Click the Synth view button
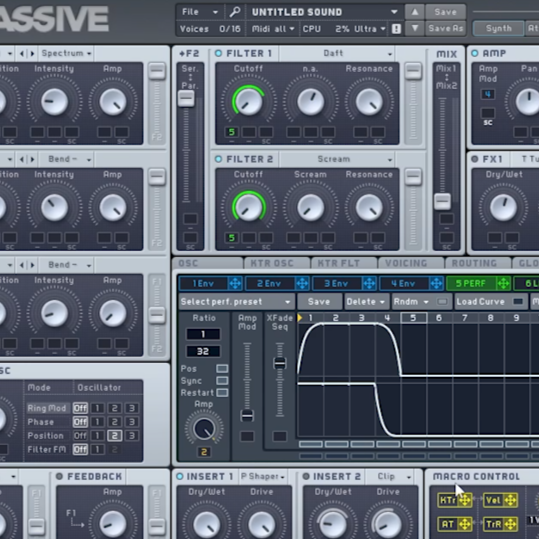The image size is (539, 539). tap(498, 29)
